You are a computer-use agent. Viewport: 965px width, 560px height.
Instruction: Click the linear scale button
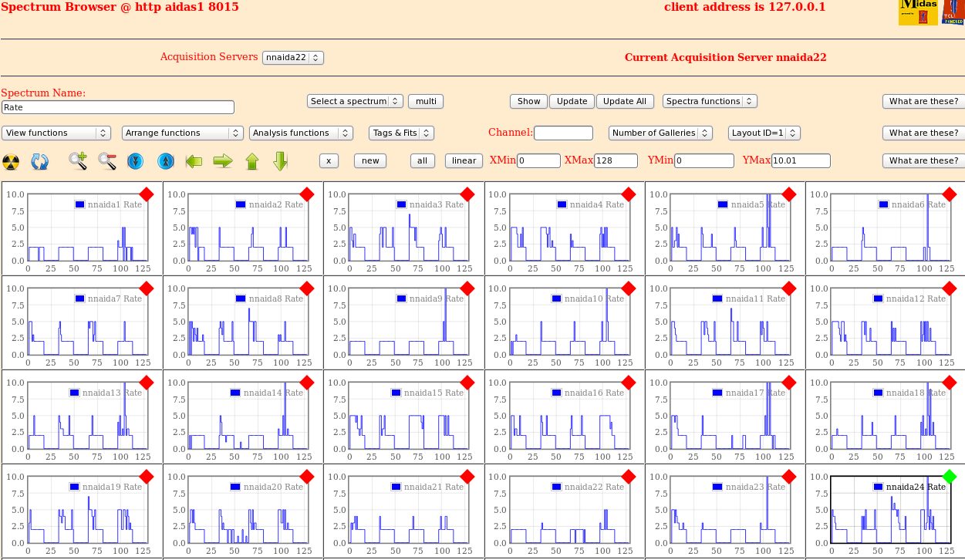tap(464, 160)
